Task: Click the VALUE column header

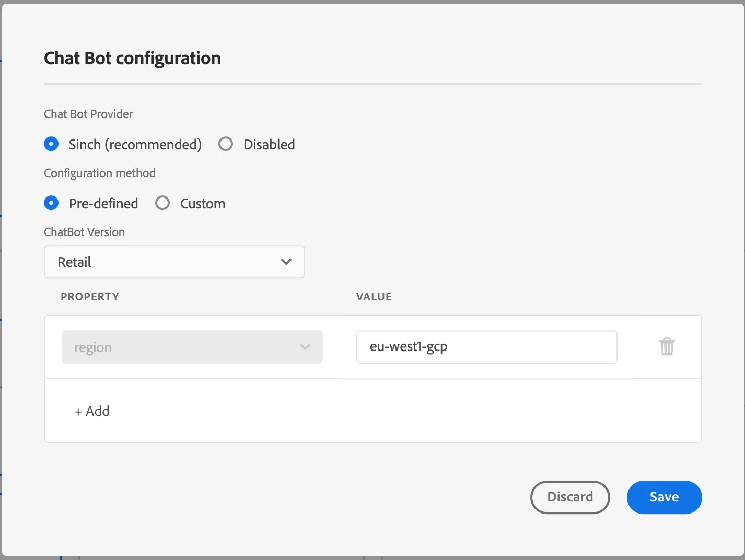Action: 374,296
